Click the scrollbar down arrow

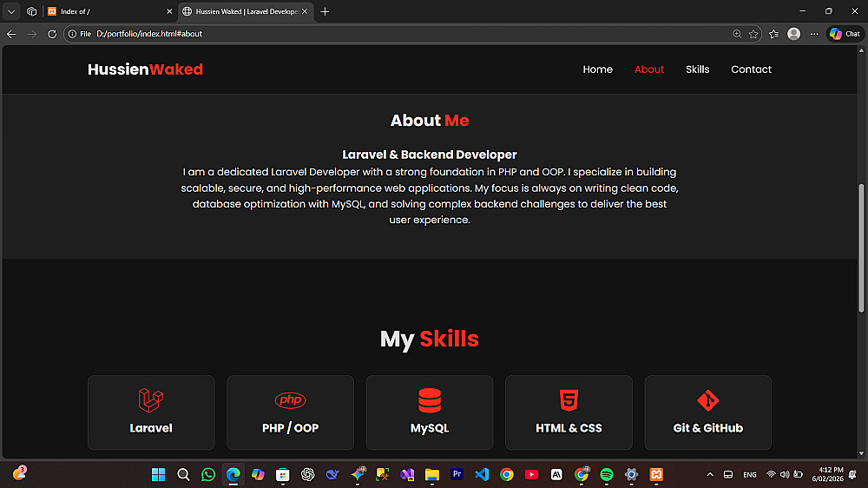pyautogui.click(x=861, y=453)
